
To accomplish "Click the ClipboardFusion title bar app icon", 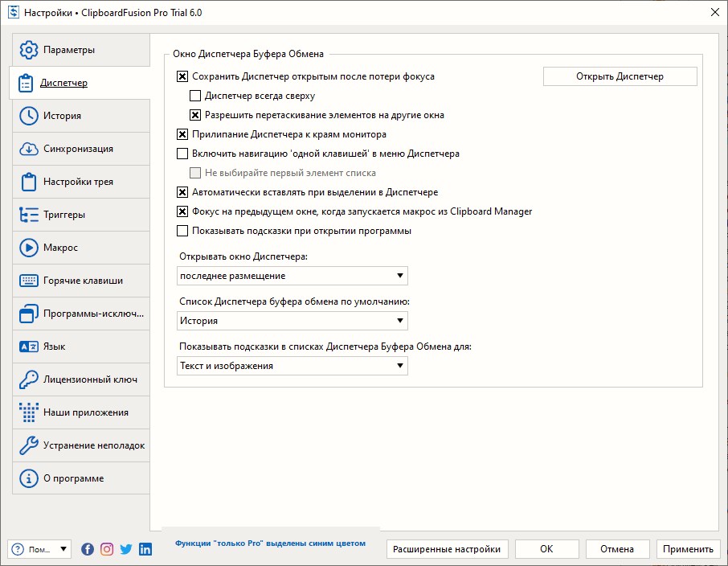I will pyautogui.click(x=14, y=12).
